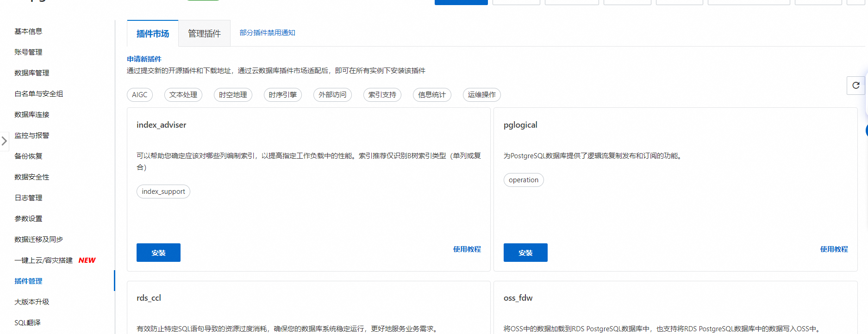Install the pglogical plugin

(x=525, y=253)
